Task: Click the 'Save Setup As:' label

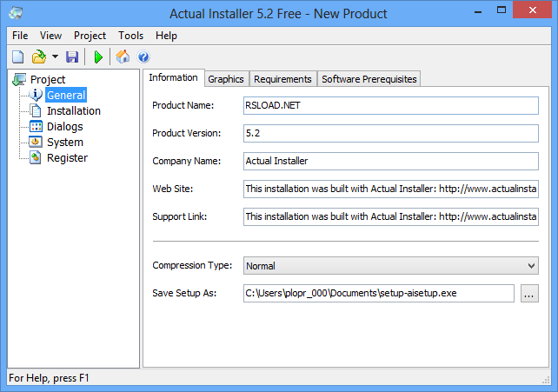Action: (x=184, y=293)
